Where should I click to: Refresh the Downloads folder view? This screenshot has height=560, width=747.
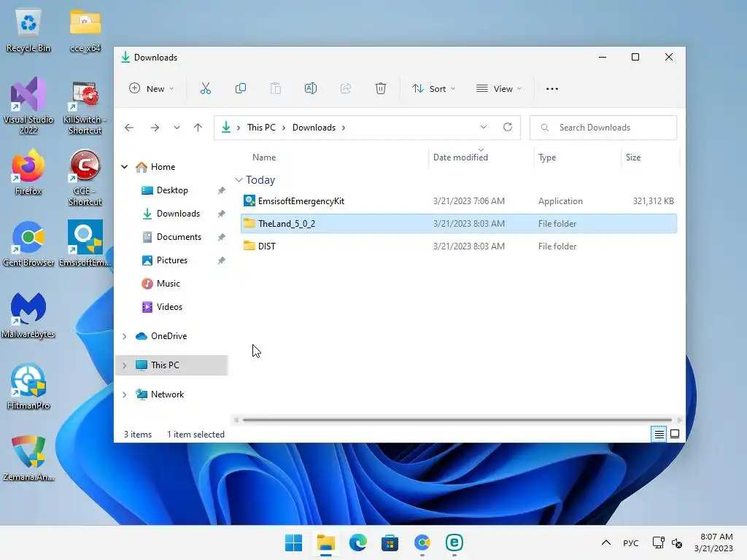(508, 127)
